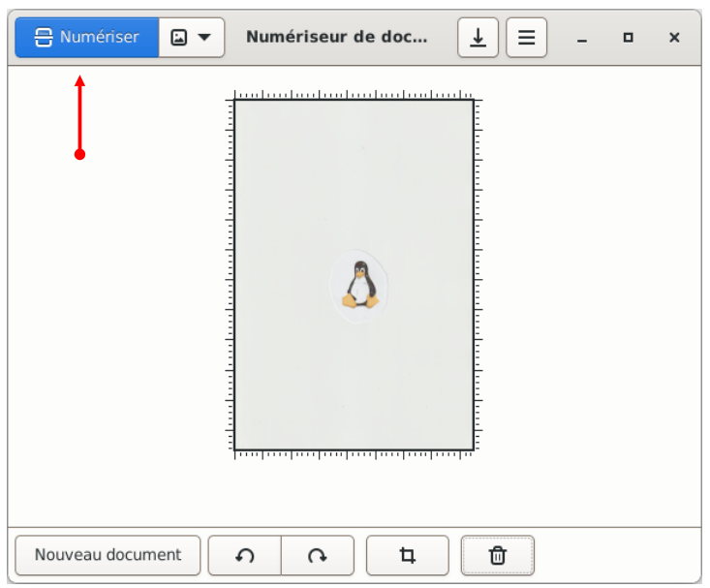Create a new document with Nouveau document
710x588 pixels.
(108, 555)
